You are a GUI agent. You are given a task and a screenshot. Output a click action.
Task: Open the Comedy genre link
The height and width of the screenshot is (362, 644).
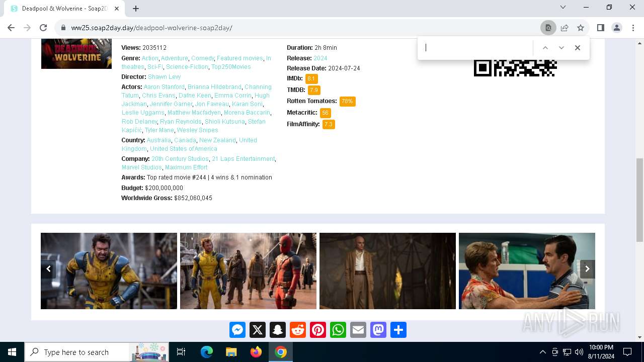click(203, 58)
